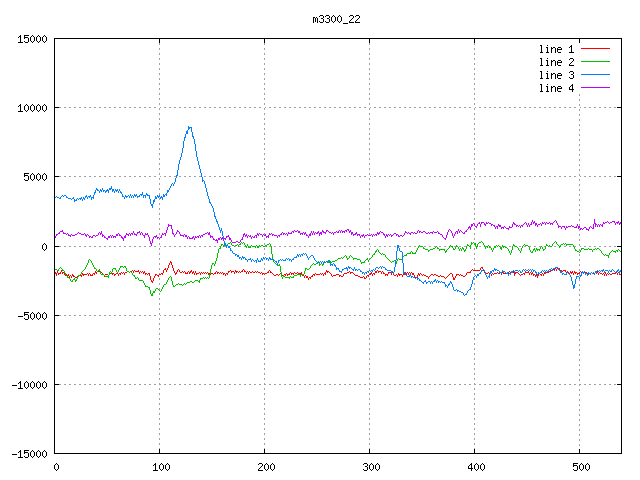Click the 200 x-axis tick label
Viewport: 640px width, 480px height.
click(x=264, y=467)
